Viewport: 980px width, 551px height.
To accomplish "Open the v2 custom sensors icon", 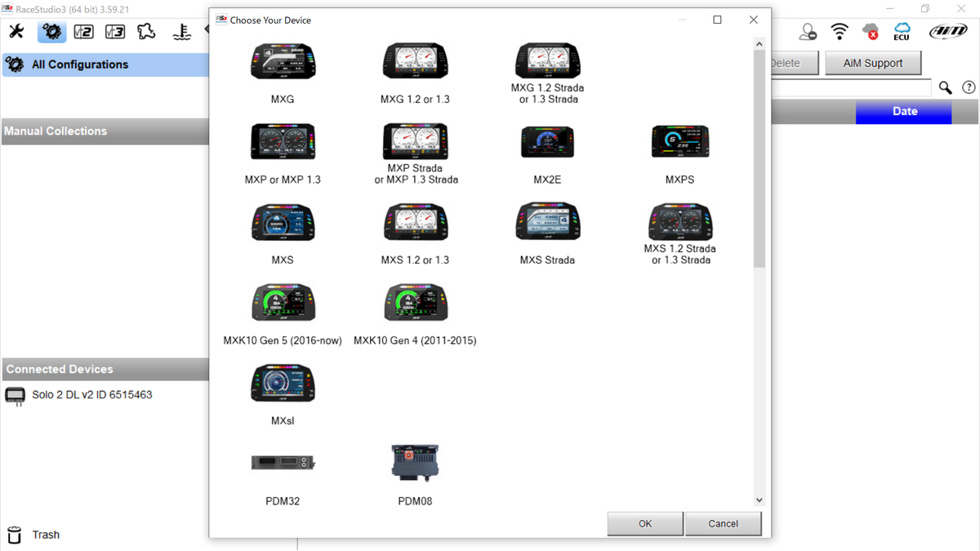I will [x=83, y=31].
